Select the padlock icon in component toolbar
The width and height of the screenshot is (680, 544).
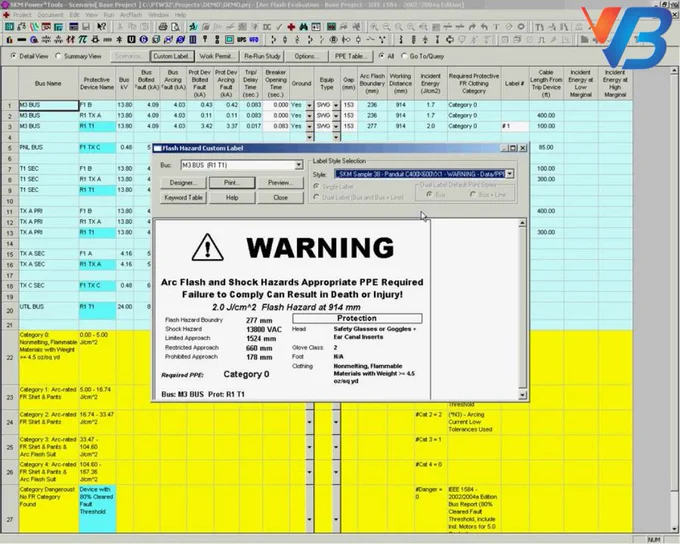tap(9, 40)
